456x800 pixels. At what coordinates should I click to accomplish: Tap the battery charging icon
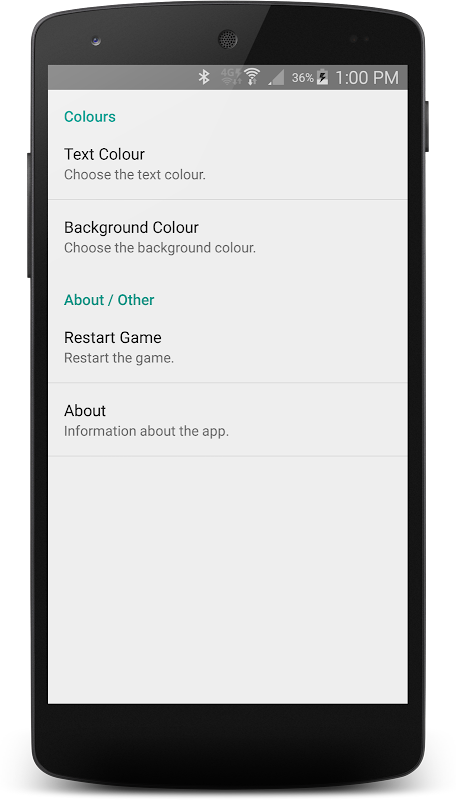(x=322, y=77)
